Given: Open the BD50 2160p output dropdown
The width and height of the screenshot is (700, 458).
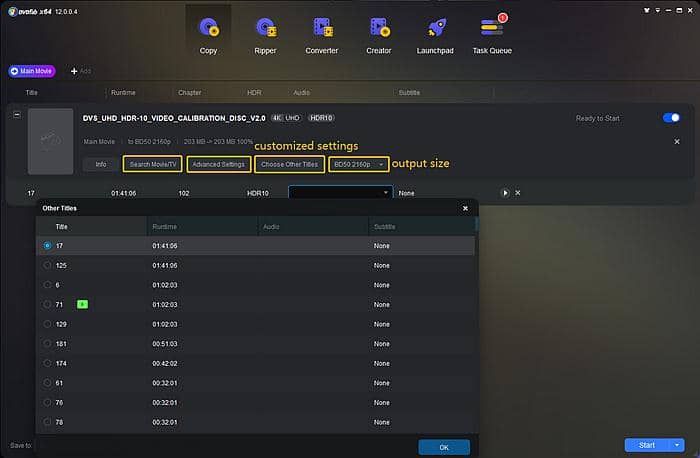Looking at the screenshot, I should click(x=358, y=164).
